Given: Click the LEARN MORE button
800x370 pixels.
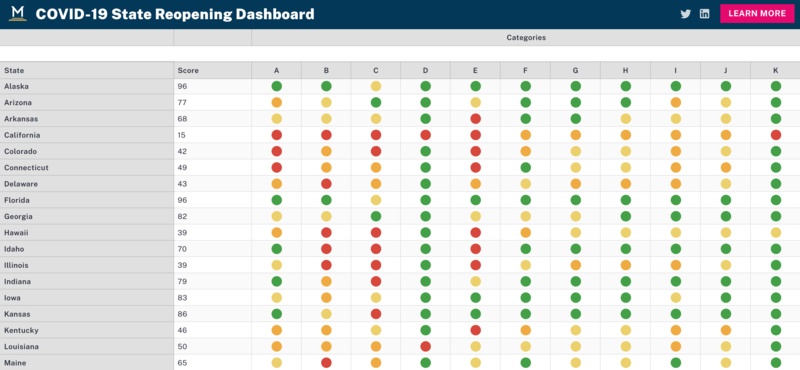Looking at the screenshot, I should pyautogui.click(x=757, y=14).
